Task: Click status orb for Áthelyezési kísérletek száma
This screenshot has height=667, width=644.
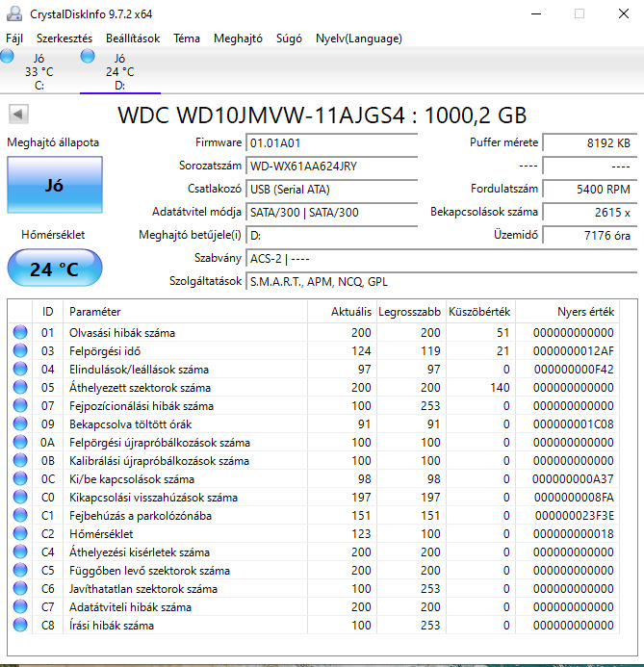Action: [20, 552]
